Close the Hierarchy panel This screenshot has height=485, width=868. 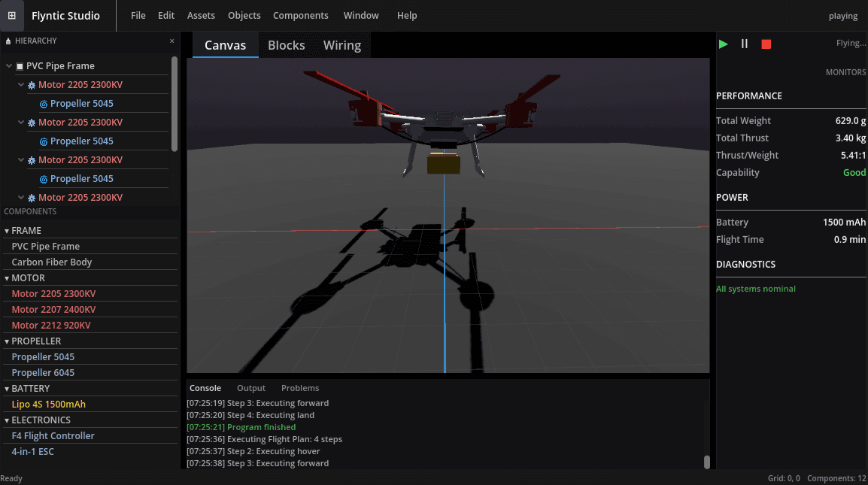(x=171, y=41)
